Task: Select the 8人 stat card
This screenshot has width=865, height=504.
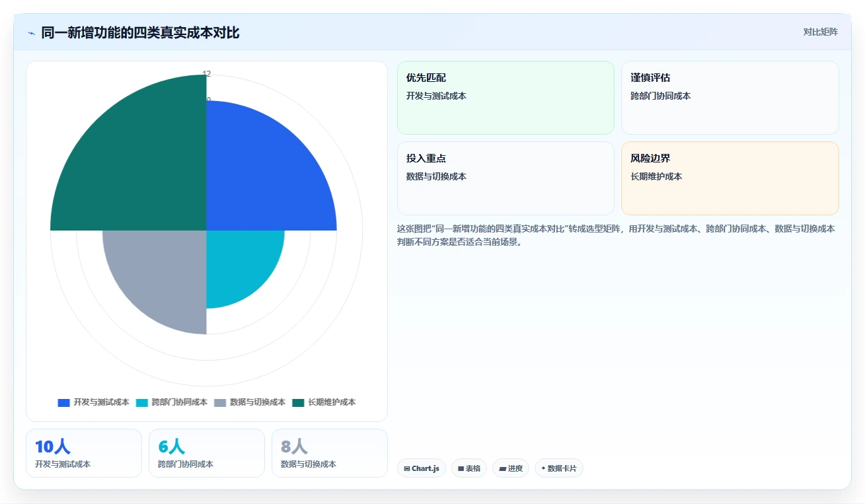Action: pyautogui.click(x=330, y=453)
